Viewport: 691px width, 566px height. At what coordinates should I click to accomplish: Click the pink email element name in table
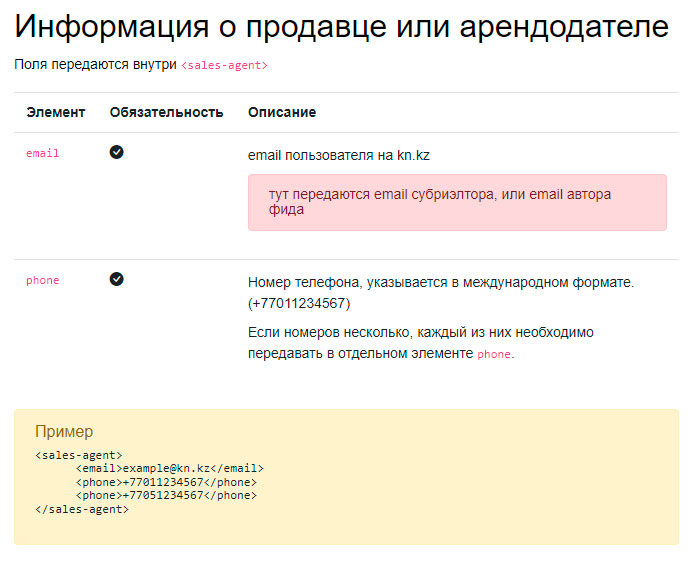(x=43, y=153)
